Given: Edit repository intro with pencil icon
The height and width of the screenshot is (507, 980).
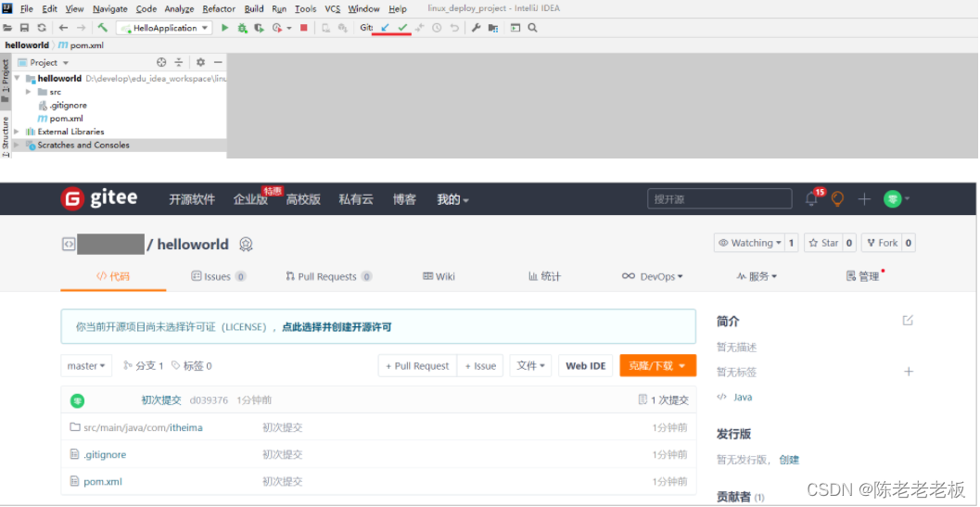Looking at the screenshot, I should pyautogui.click(x=908, y=321).
